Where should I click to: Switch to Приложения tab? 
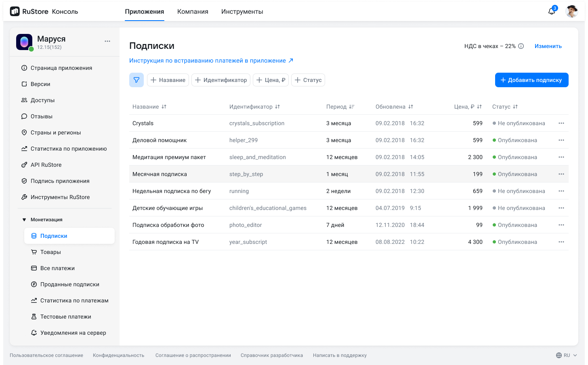(145, 11)
